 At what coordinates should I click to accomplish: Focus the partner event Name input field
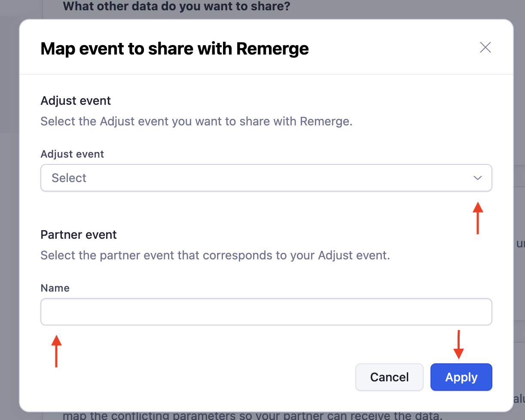coord(266,312)
